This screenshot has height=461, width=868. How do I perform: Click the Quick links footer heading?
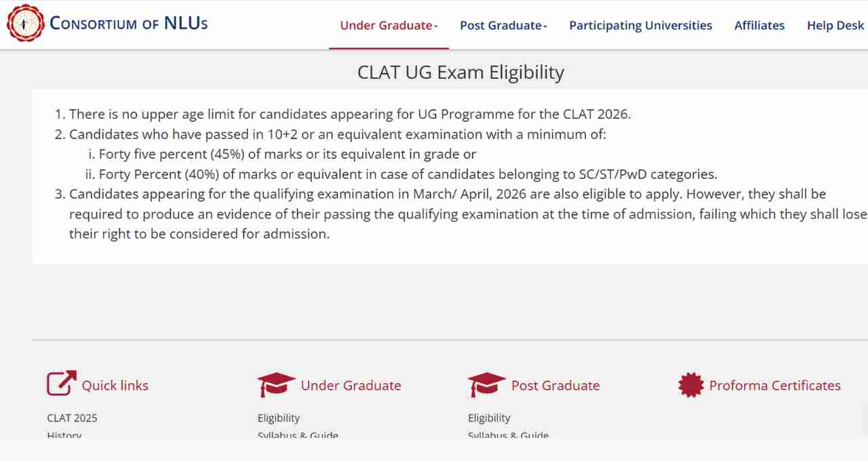click(115, 385)
